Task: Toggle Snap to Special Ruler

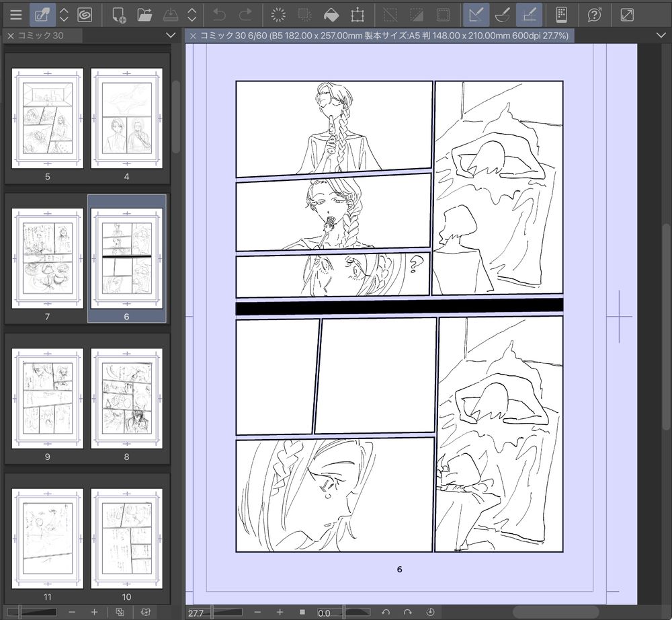Action: click(x=502, y=15)
